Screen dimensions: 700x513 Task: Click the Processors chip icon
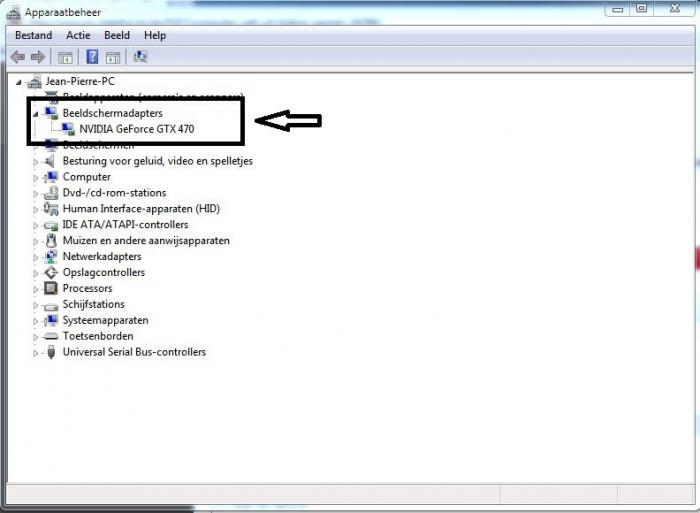tap(51, 288)
